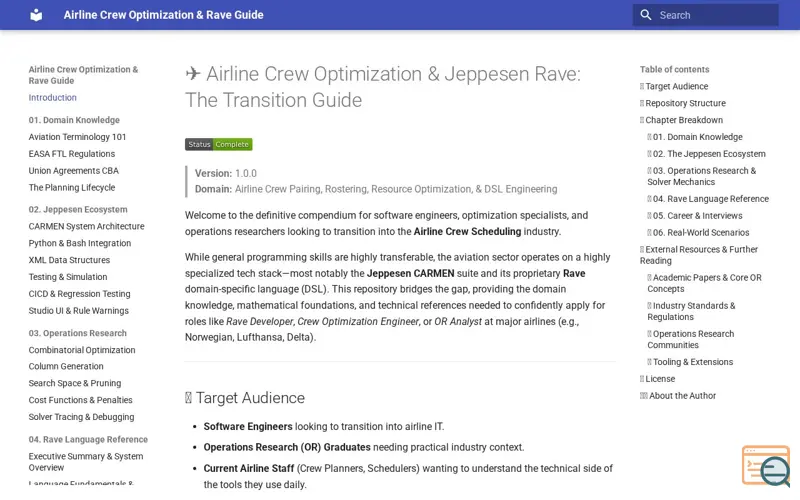Click the Status Complete badge
The image size is (800, 500).
coord(218,144)
